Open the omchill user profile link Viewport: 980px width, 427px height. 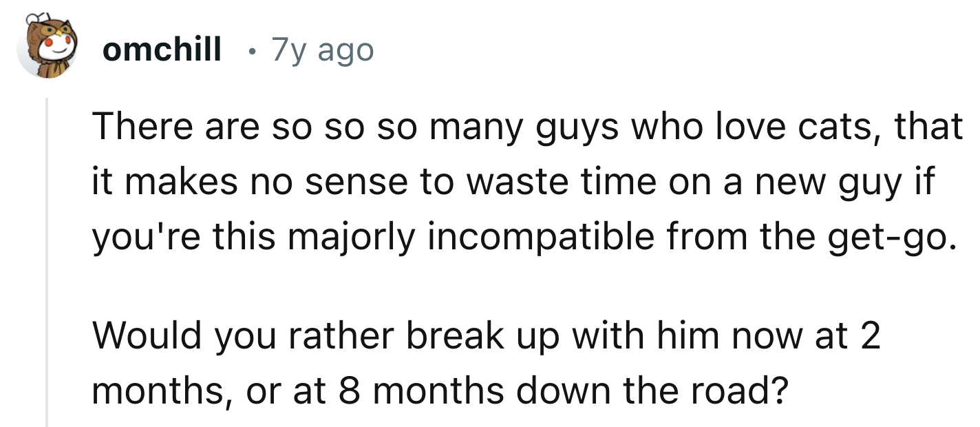tap(162, 50)
